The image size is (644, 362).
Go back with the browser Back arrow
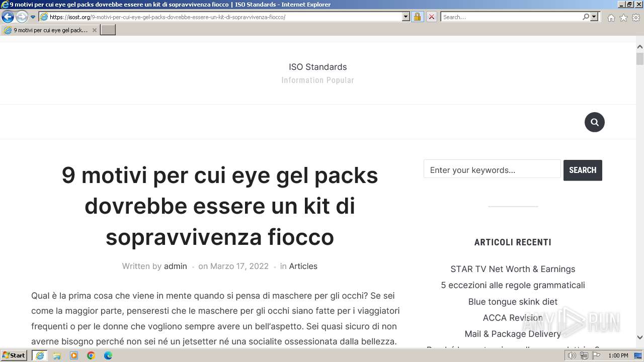(8, 17)
